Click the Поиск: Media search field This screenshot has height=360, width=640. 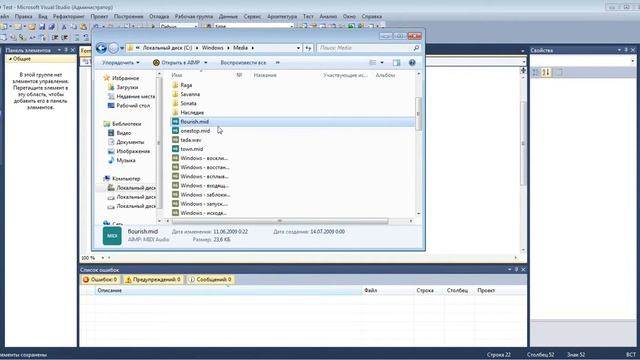(369, 48)
